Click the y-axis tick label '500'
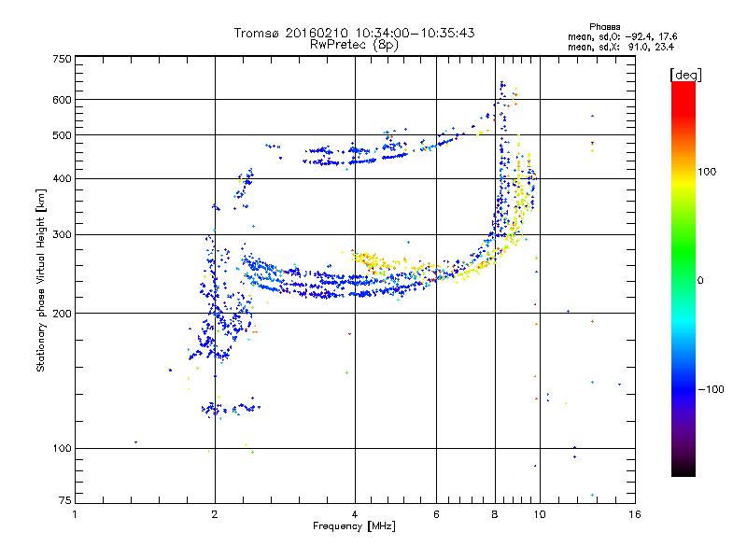The height and width of the screenshot is (560, 747). [x=63, y=135]
